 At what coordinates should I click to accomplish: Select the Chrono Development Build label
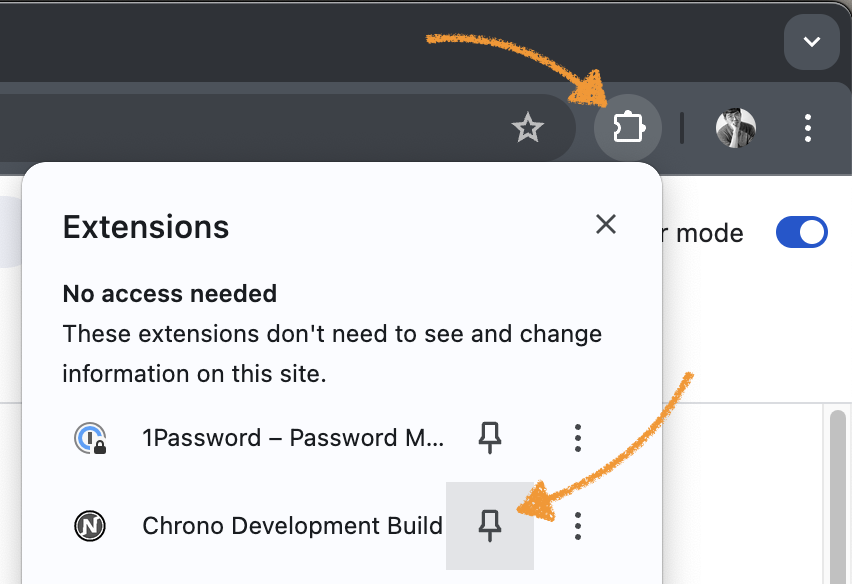[292, 525]
